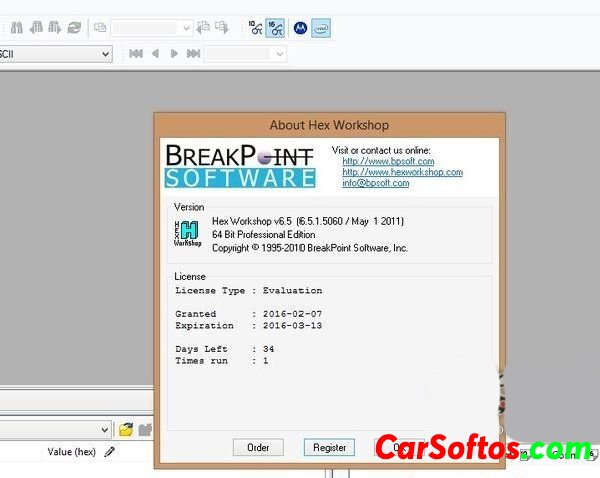
Task: Click the Find binoculars icon
Action: (x=16, y=28)
